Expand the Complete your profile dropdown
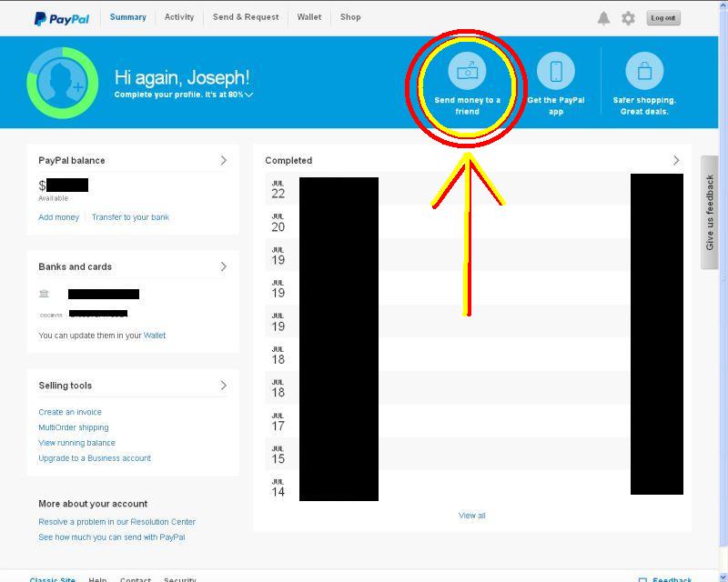This screenshot has height=582, width=728. [x=184, y=95]
